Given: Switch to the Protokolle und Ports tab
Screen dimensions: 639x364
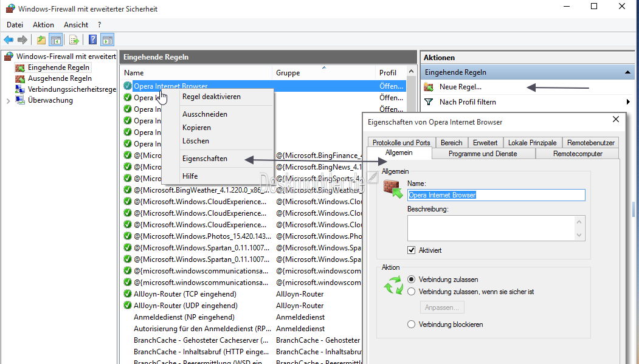Looking at the screenshot, I should [401, 143].
